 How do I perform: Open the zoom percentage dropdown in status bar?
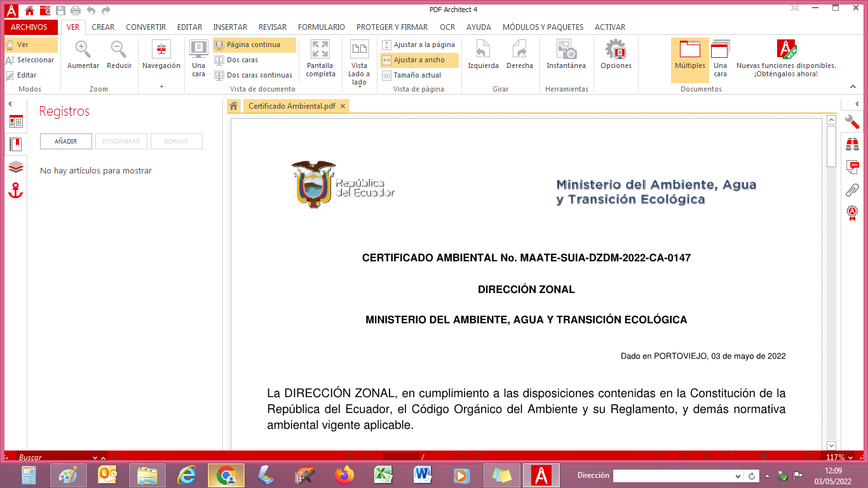[849, 457]
